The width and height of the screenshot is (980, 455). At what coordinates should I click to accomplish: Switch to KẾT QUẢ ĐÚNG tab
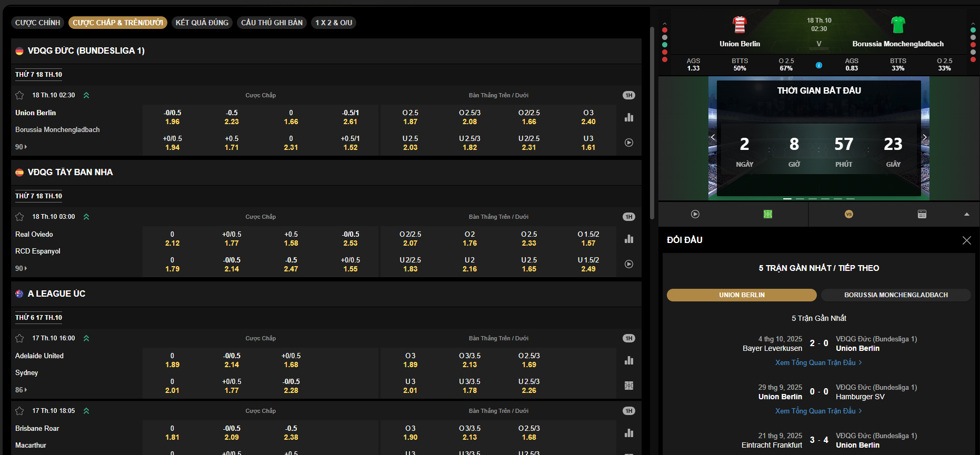(202, 23)
